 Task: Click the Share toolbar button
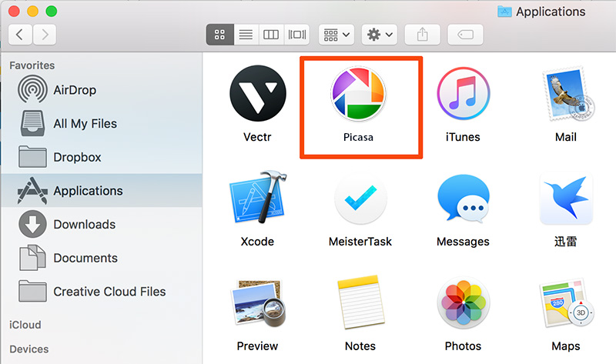pyautogui.click(x=422, y=35)
